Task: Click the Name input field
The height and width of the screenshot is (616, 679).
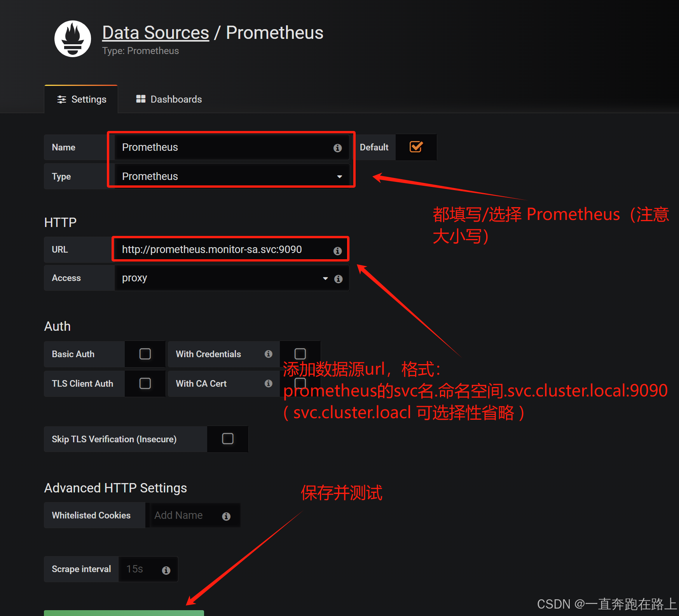Action: tap(232, 147)
